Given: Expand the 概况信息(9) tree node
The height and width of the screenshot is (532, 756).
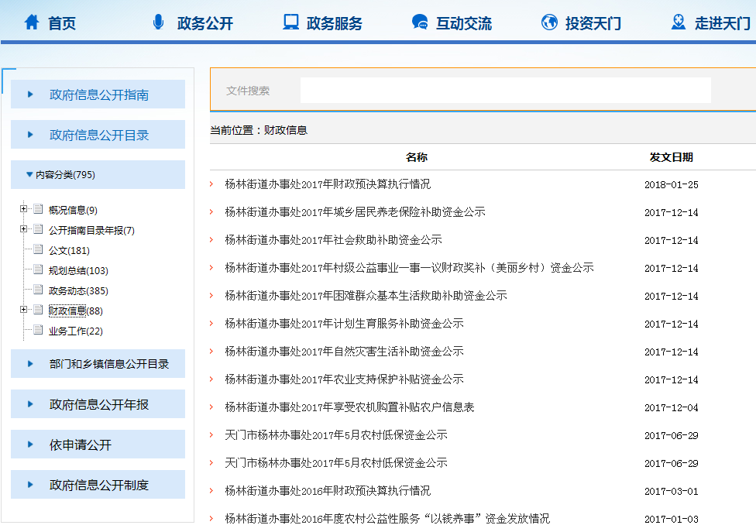Looking at the screenshot, I should point(24,209).
